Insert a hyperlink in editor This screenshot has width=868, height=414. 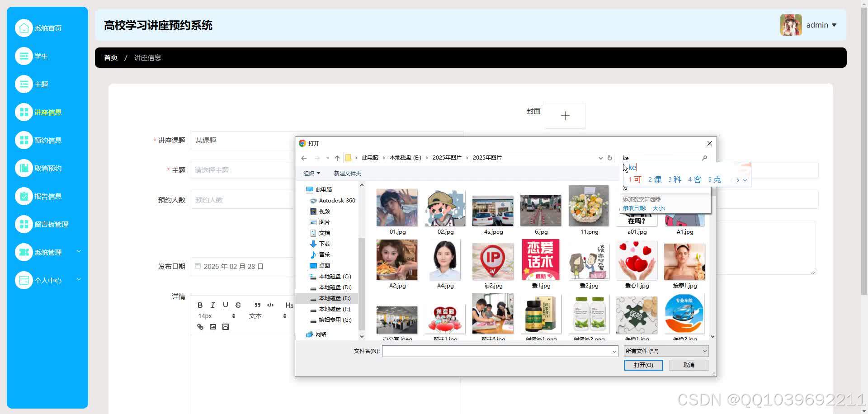pyautogui.click(x=200, y=327)
